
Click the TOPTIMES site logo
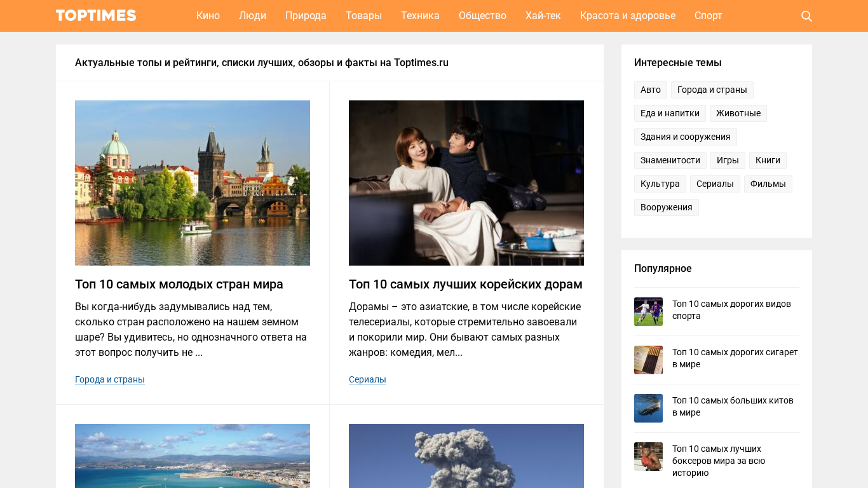96,16
